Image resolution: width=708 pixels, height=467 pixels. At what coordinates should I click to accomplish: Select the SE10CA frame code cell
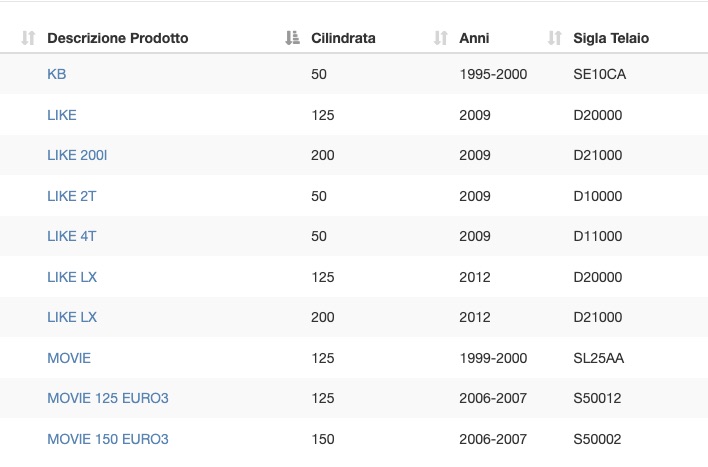coord(600,74)
